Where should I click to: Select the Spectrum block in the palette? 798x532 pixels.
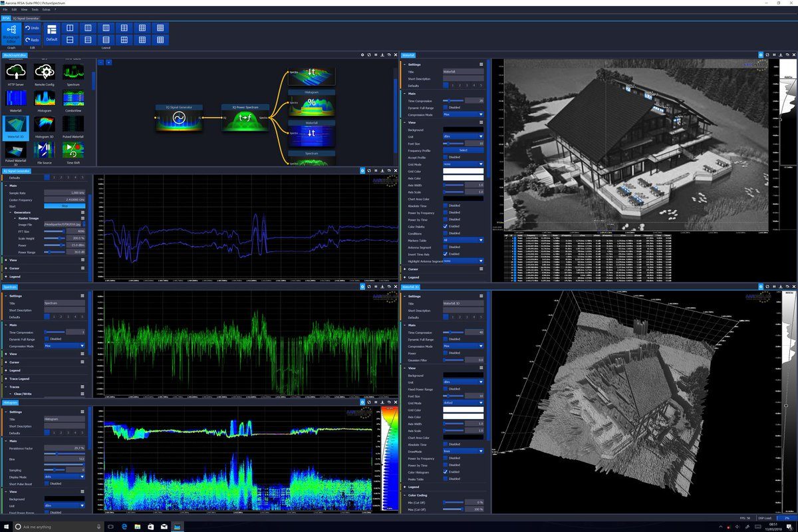click(x=74, y=73)
